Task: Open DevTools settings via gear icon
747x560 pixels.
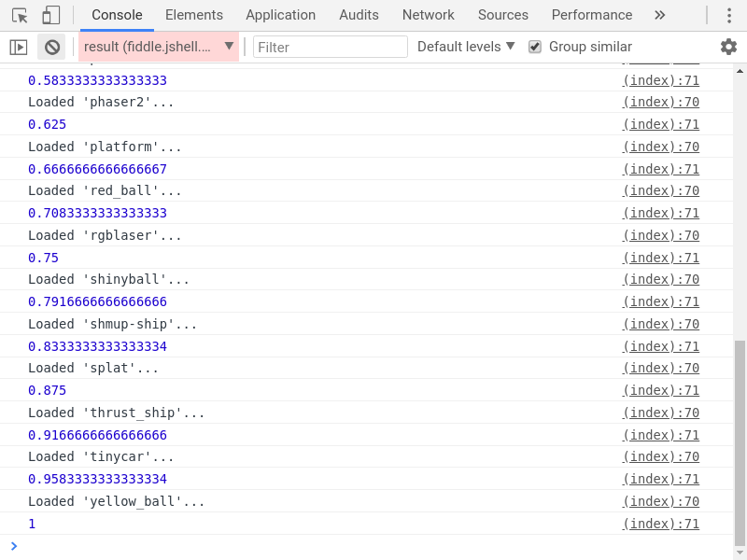Action: [728, 47]
